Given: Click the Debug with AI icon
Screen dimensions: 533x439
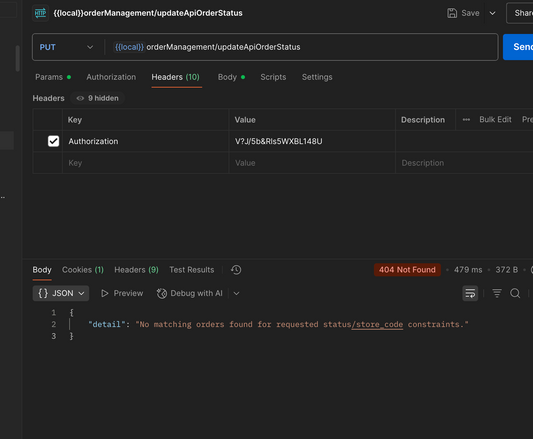Looking at the screenshot, I should tap(162, 293).
